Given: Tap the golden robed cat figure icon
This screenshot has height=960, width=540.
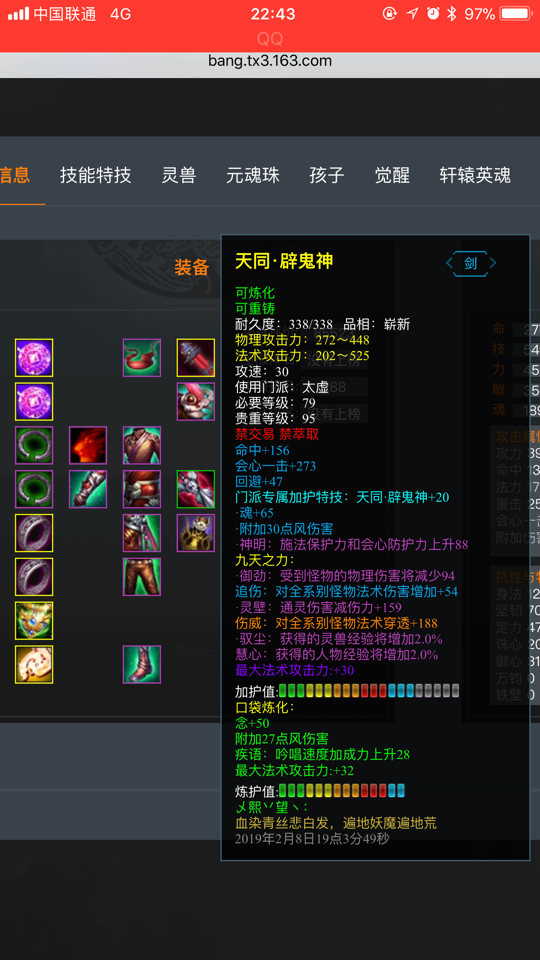Looking at the screenshot, I should pos(196,533).
